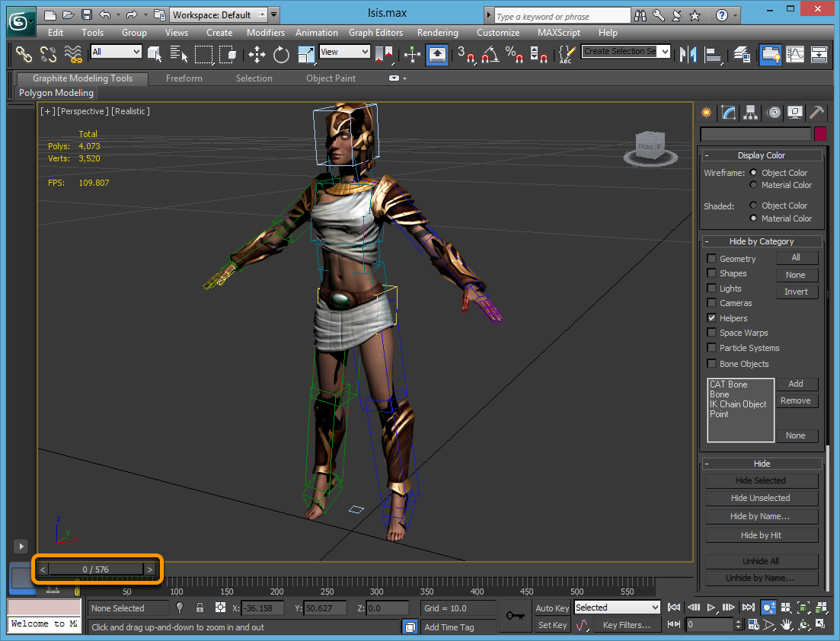
Task: Toggle the 3D Snaps icon
Action: pyautogui.click(x=466, y=54)
